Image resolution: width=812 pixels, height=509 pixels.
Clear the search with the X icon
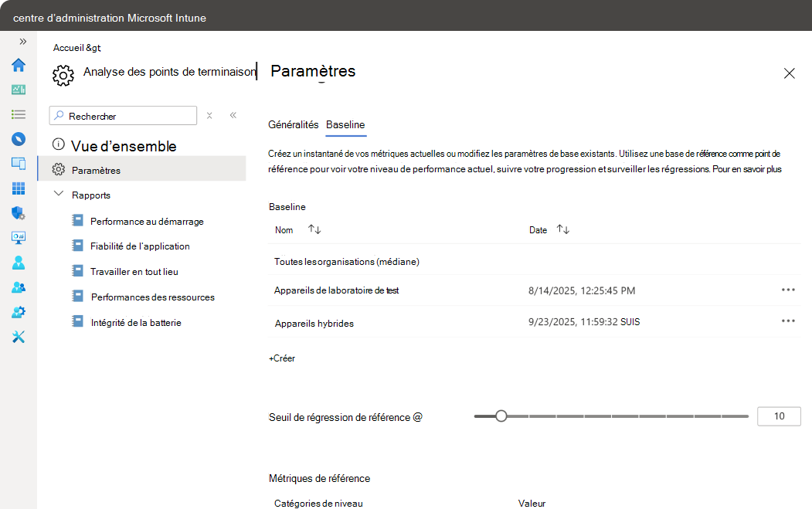click(x=209, y=115)
